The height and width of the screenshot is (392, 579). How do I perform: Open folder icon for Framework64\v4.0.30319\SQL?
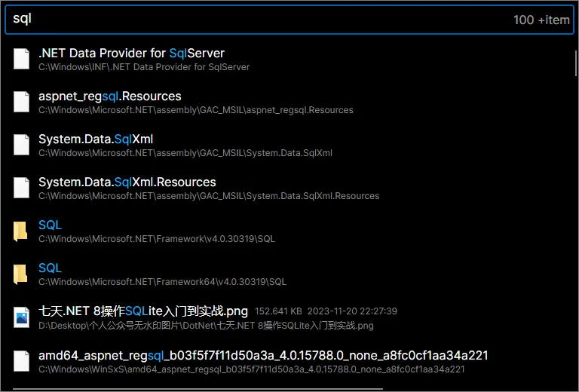[x=20, y=274]
